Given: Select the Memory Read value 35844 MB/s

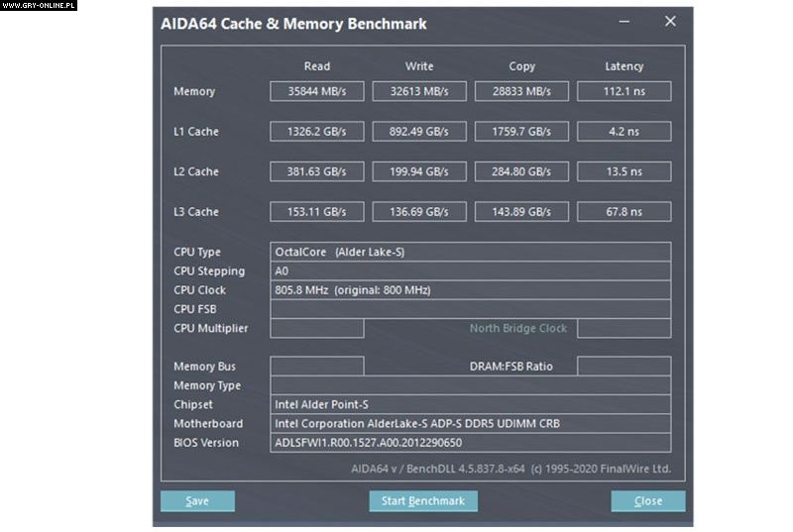Looking at the screenshot, I should point(317,91).
